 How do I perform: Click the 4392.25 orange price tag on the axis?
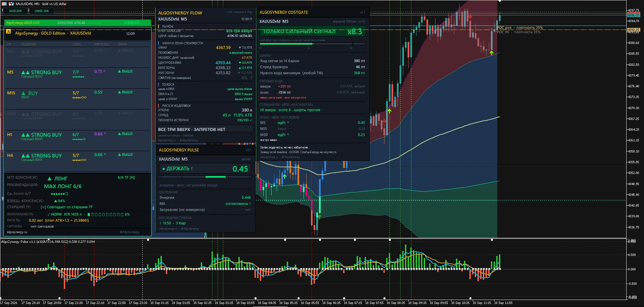click(x=634, y=30)
